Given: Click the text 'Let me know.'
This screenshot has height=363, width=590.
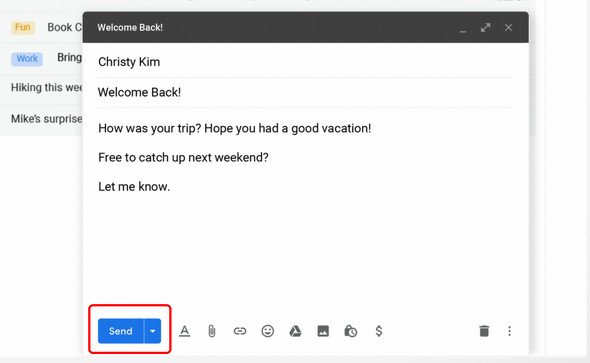Looking at the screenshot, I should (x=134, y=187).
